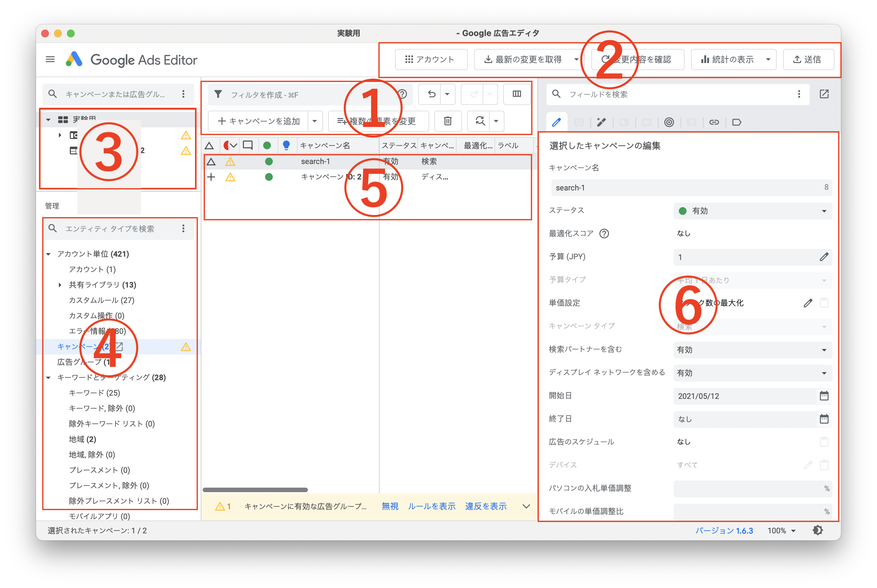Collapse the アカウント単位 (421) tree section

coord(48,254)
